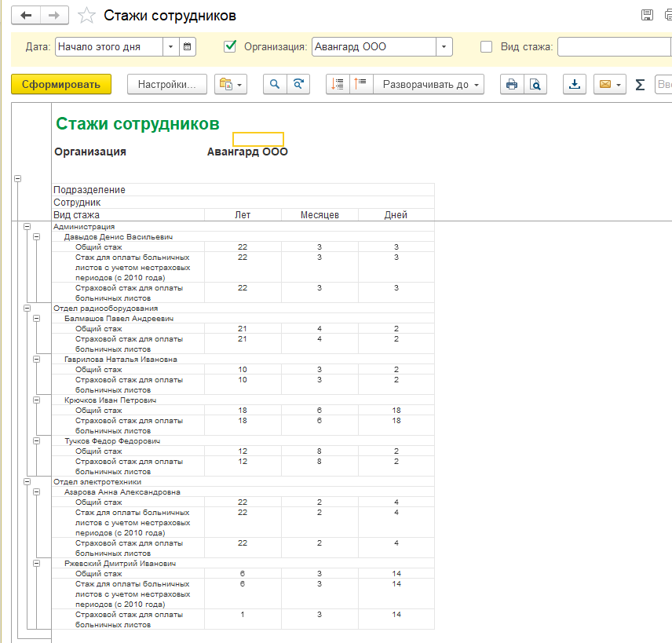
Task: Uncheck the Организация filter checkbox
Action: 230,47
